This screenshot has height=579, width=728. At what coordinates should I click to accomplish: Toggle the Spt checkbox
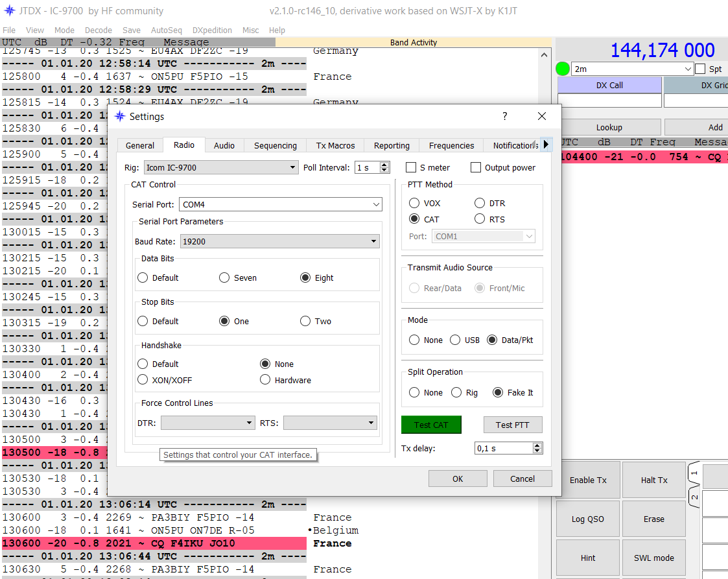click(x=700, y=69)
